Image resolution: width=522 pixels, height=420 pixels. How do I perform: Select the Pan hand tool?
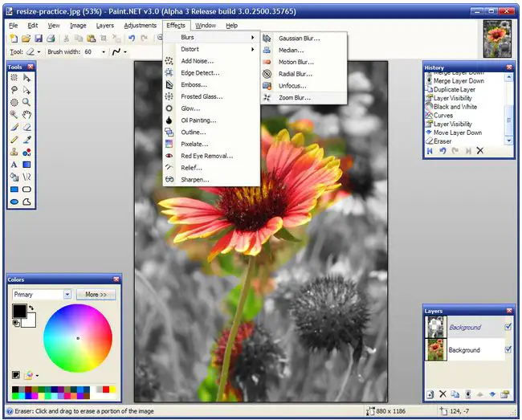click(27, 115)
